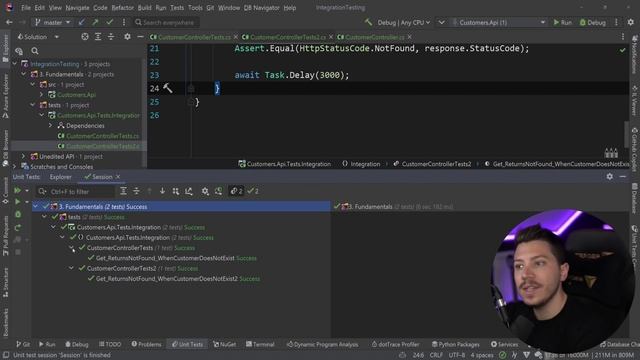Click the Search everywhere field

(167, 22)
